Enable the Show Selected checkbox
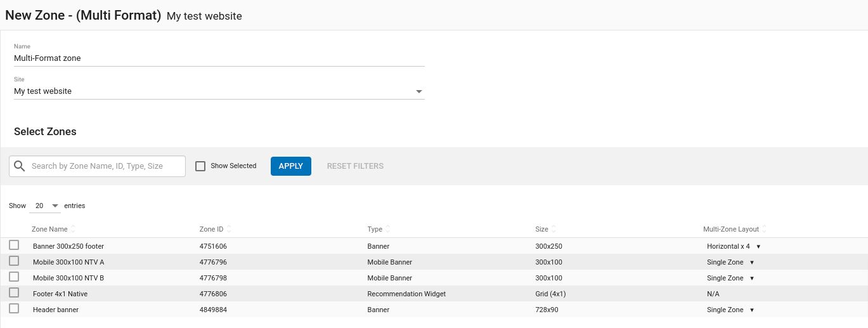868x328 pixels. click(x=200, y=166)
